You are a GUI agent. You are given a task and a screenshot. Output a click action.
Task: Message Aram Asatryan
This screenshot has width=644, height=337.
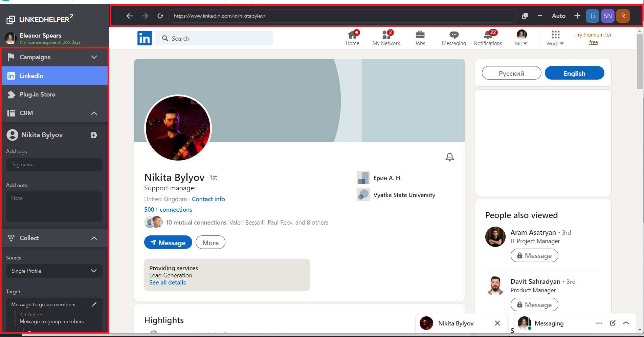pyautogui.click(x=534, y=255)
